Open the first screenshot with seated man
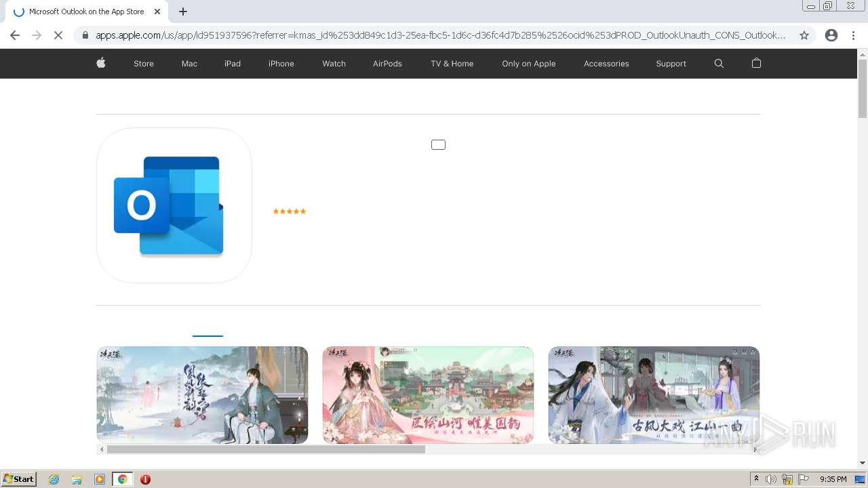 tap(202, 395)
